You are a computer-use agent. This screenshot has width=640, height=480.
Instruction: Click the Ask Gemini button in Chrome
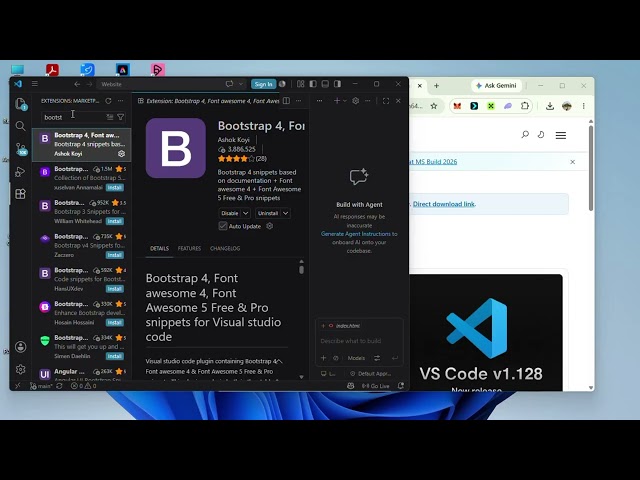click(x=496, y=86)
